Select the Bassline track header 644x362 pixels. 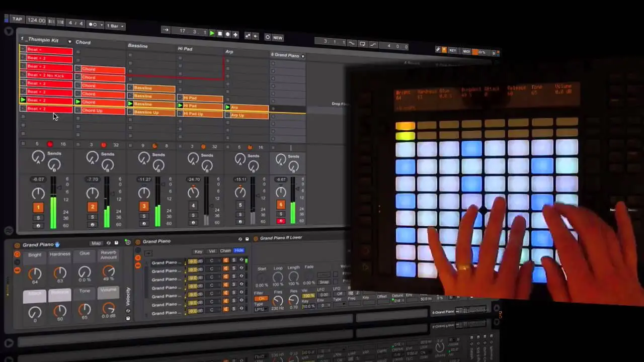point(138,46)
